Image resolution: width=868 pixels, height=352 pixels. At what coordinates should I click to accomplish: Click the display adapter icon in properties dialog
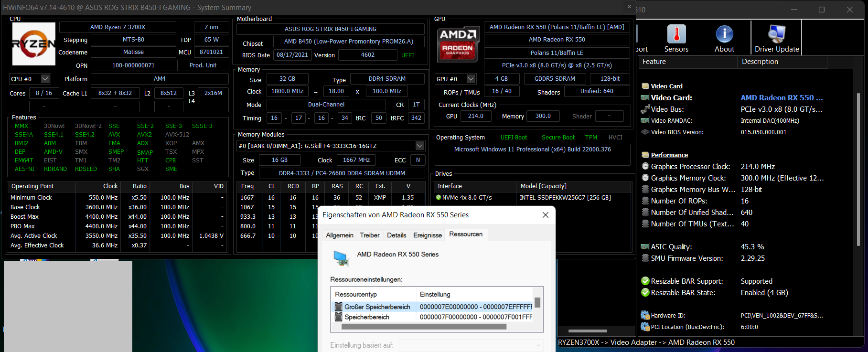(341, 258)
